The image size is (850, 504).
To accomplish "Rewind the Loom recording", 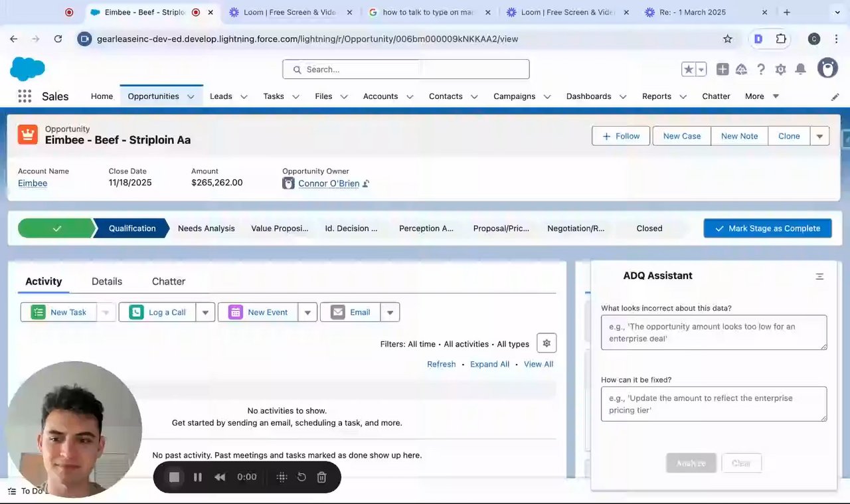I will [220, 477].
